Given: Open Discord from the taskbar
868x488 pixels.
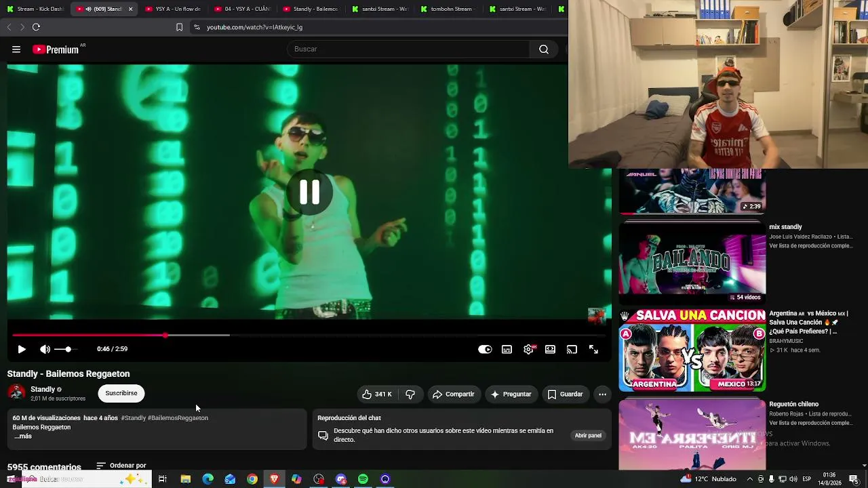Looking at the screenshot, I should pyautogui.click(x=341, y=479).
